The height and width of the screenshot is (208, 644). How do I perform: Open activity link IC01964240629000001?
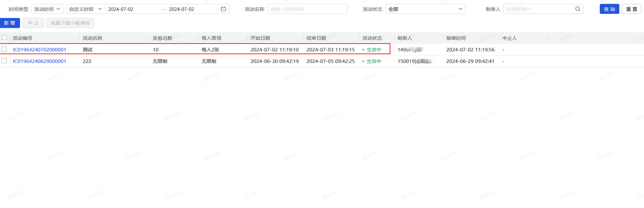(x=40, y=61)
